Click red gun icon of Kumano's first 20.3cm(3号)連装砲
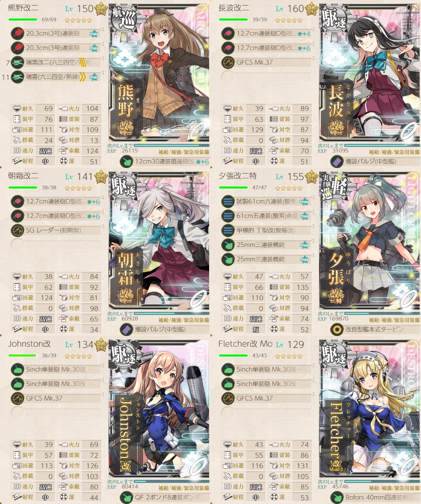Screen dimensions: 421x504 pos(18,33)
